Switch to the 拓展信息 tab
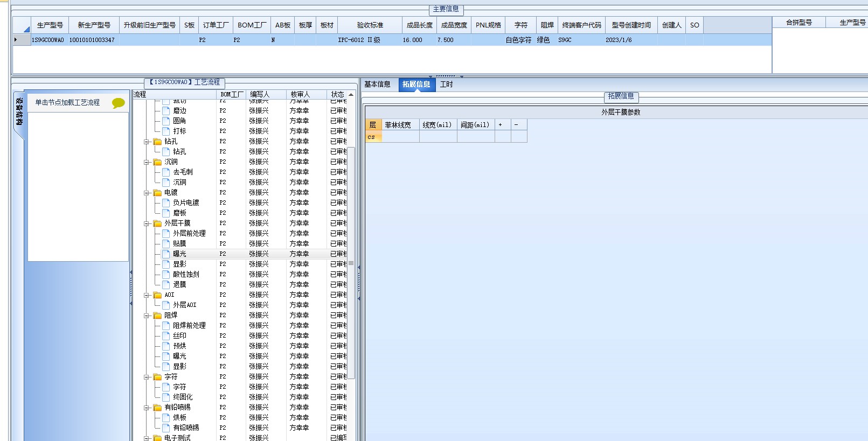 tap(416, 85)
